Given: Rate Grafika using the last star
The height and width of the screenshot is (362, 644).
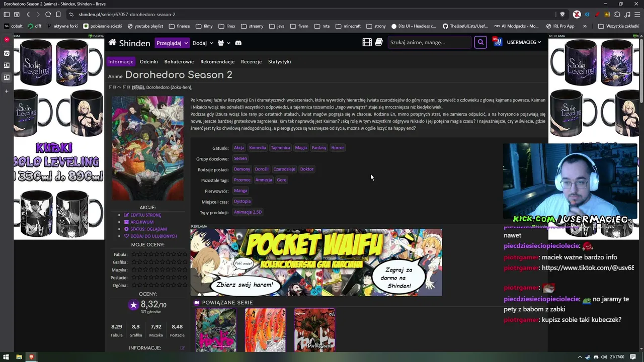Looking at the screenshot, I should pos(185,262).
